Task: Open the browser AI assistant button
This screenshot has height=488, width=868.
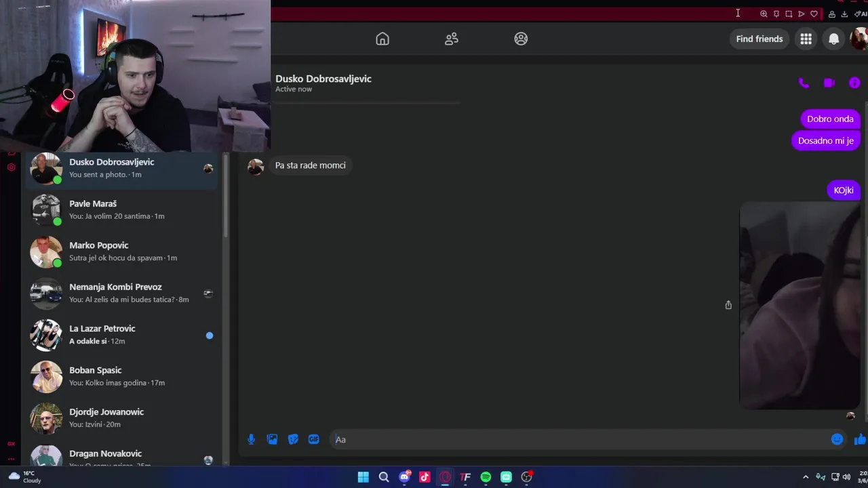Action: (861, 14)
